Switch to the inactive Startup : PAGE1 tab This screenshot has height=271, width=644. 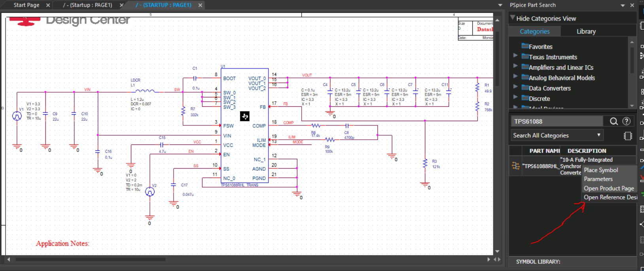[87, 5]
